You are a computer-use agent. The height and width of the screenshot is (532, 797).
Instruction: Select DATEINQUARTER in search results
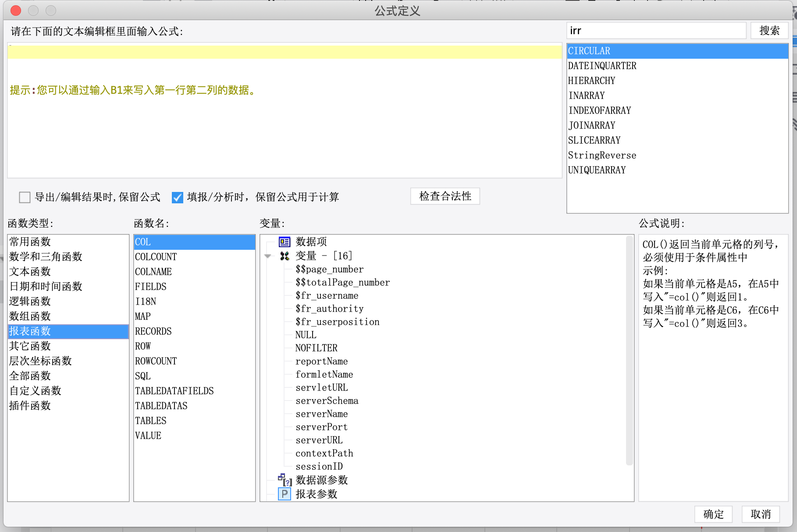coord(677,66)
